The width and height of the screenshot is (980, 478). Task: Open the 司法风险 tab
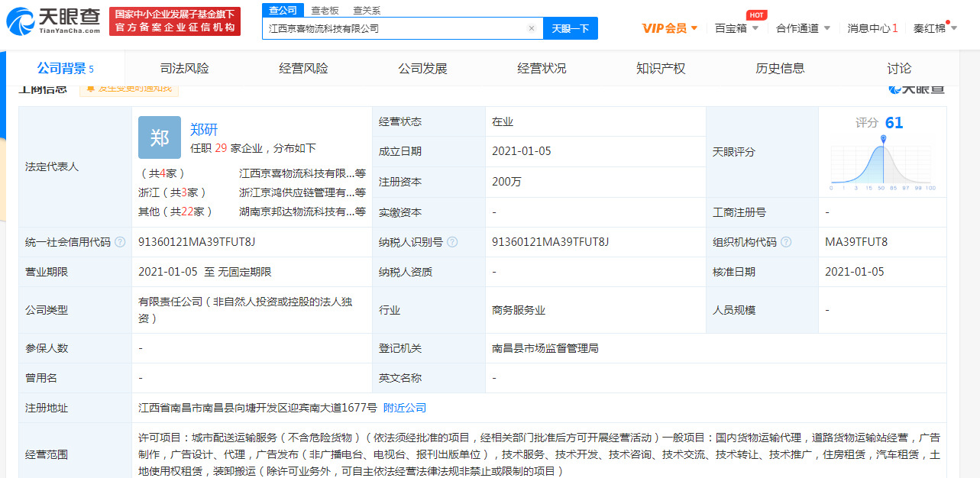[185, 69]
